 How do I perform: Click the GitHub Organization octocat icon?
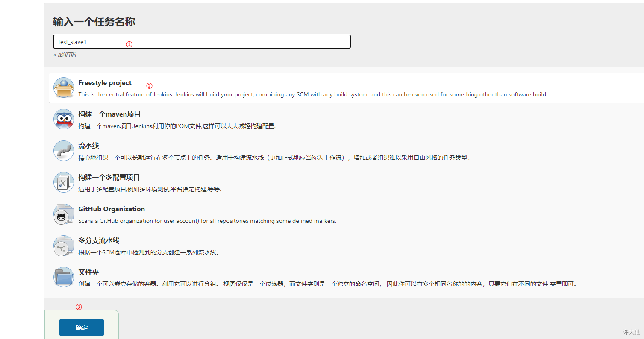click(64, 214)
